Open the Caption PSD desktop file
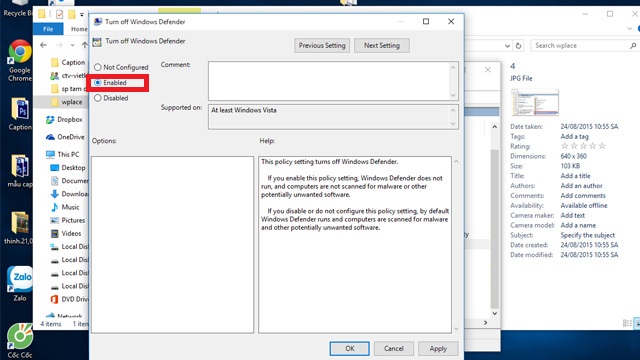This screenshot has height=360, width=640. pyautogui.click(x=20, y=114)
